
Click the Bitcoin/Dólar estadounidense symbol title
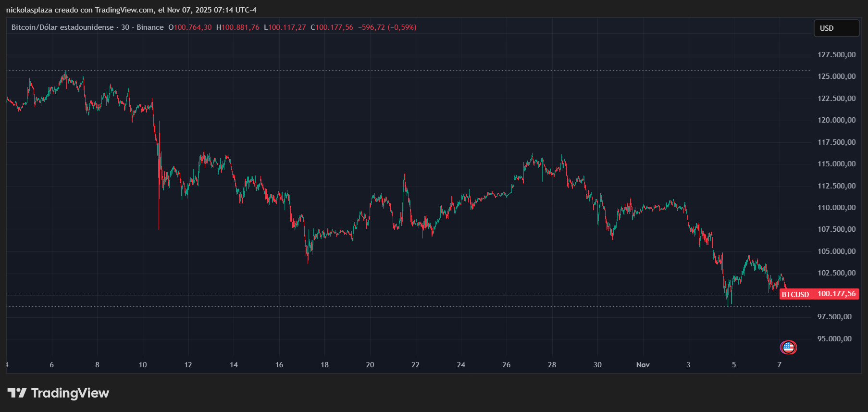62,27
